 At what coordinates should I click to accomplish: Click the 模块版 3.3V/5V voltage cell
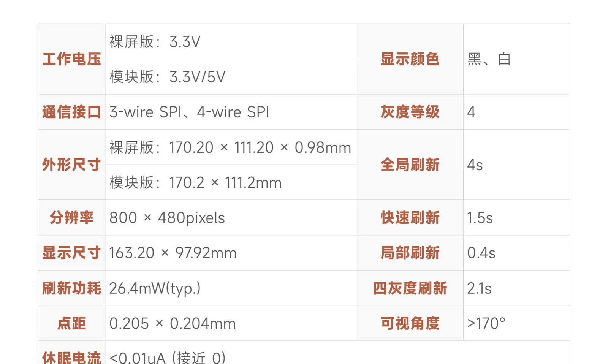168,77
